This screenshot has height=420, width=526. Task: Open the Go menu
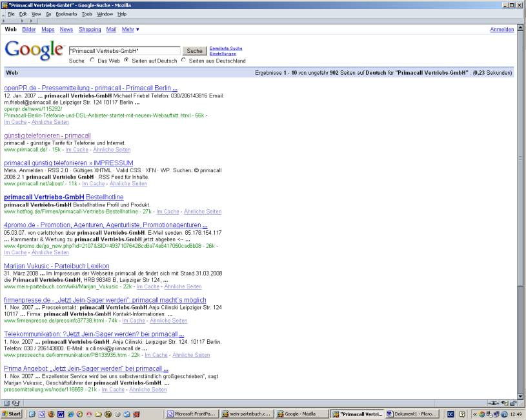(48, 14)
